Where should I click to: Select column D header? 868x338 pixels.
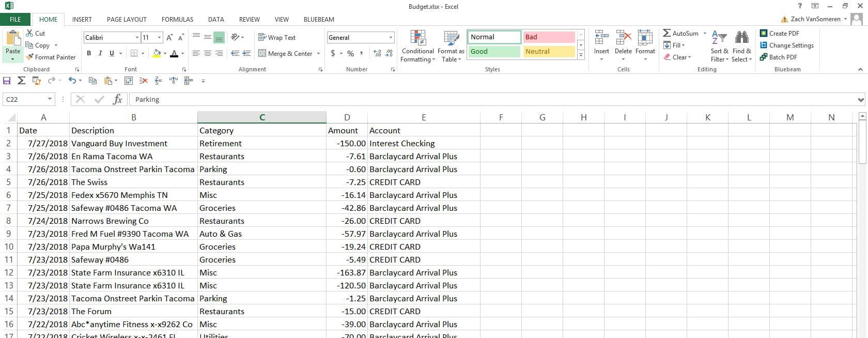pyautogui.click(x=347, y=117)
